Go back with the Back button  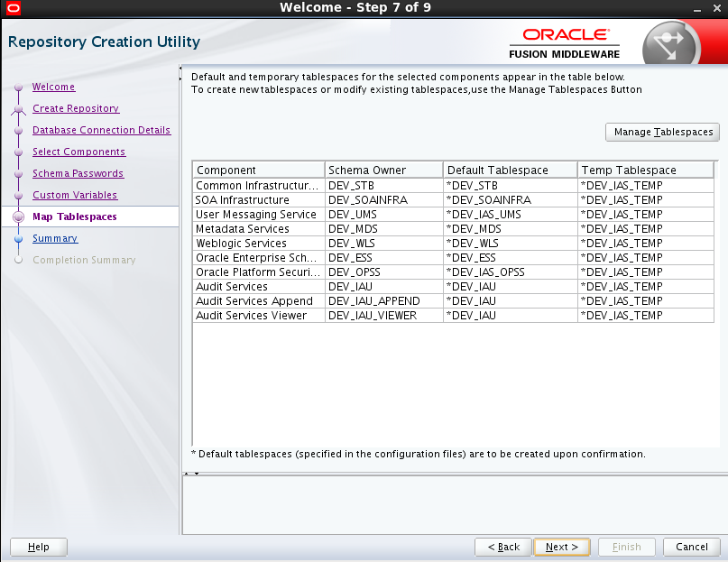[x=503, y=547]
